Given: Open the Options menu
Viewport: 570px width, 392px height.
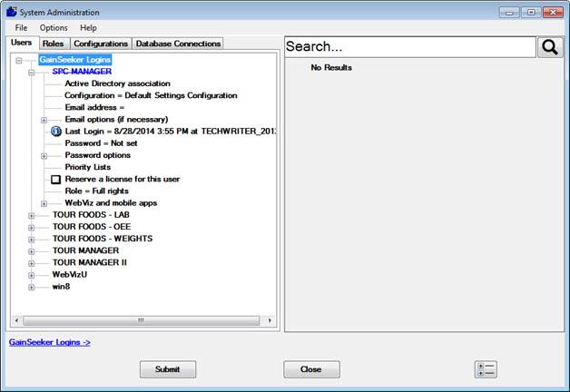Looking at the screenshot, I should click(54, 28).
